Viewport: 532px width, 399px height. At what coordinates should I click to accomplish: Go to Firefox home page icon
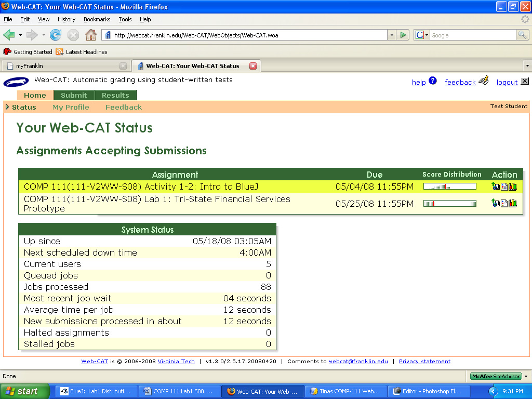pyautogui.click(x=90, y=35)
